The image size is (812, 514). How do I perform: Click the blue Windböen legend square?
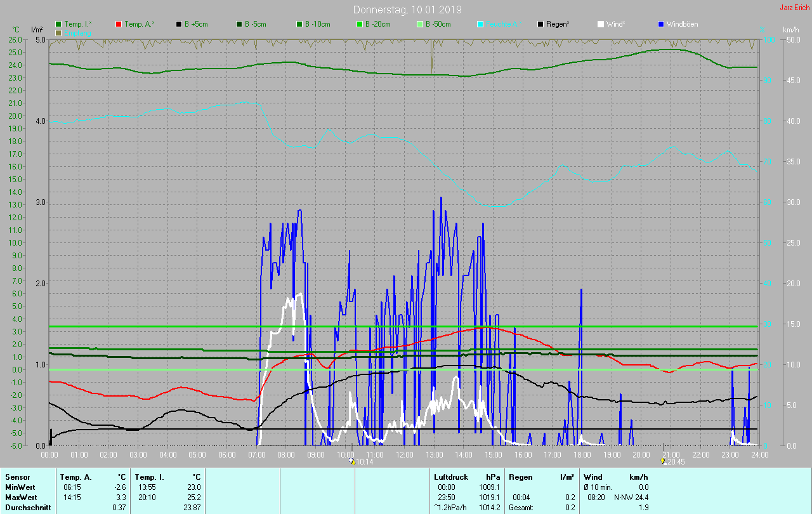point(661,24)
